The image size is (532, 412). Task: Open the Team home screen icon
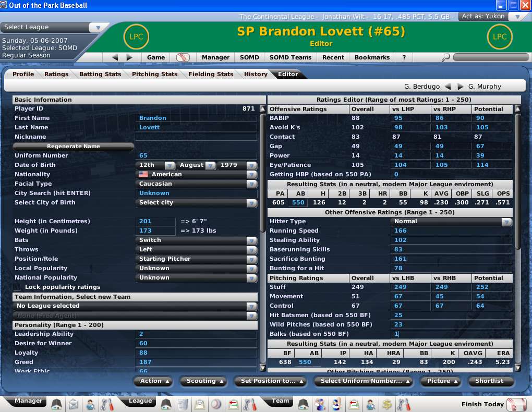tap(304, 404)
